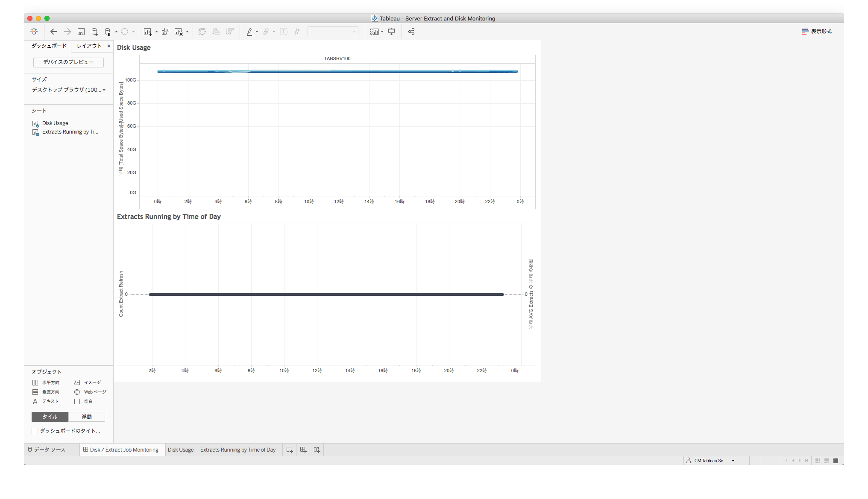Image resolution: width=868 pixels, height=499 pixels.
Task: Click the Share workbook icon
Action: tap(411, 31)
